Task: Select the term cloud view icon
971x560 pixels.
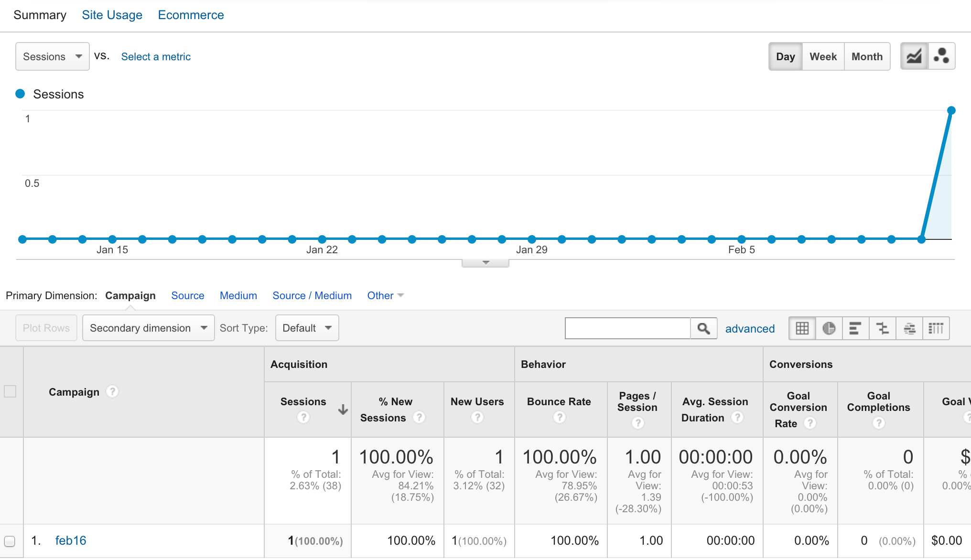Action: tap(909, 328)
